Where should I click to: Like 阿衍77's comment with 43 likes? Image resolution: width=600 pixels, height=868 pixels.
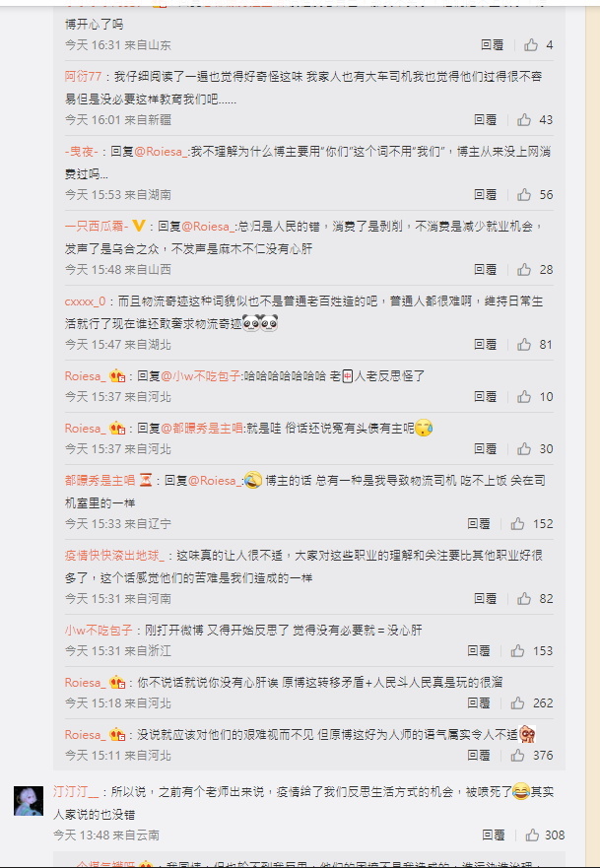524,119
